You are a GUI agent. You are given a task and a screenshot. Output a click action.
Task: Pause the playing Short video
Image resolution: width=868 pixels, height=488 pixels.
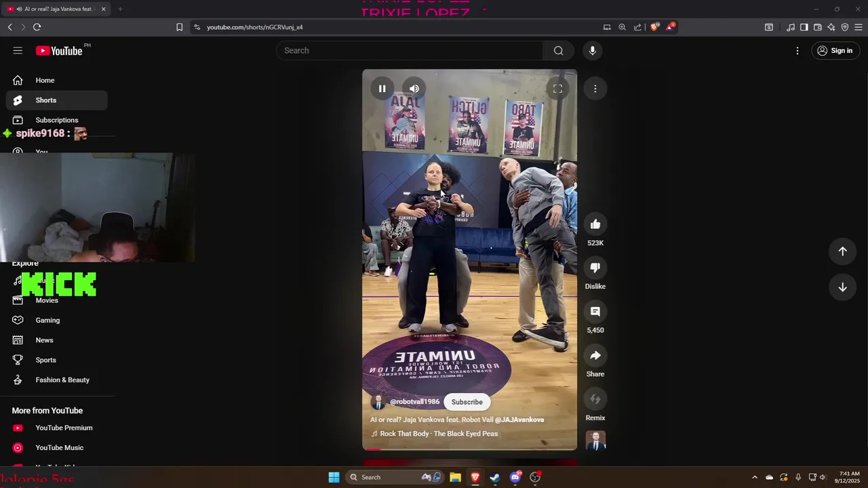382,89
